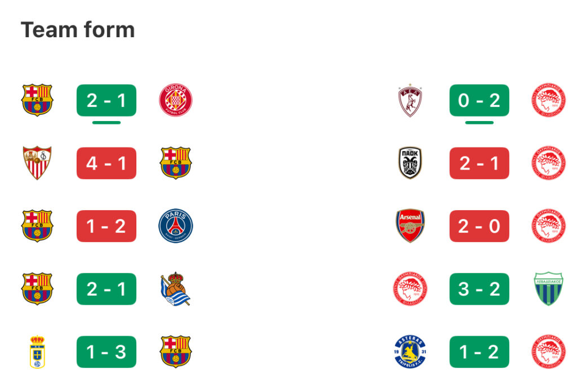577x392 pixels.
Task: Select the Asteras Tripolis crest
Action: coord(410,352)
